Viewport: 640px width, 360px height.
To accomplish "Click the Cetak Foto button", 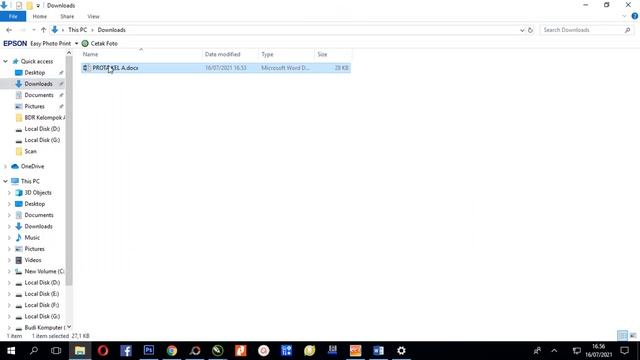I will click(100, 43).
